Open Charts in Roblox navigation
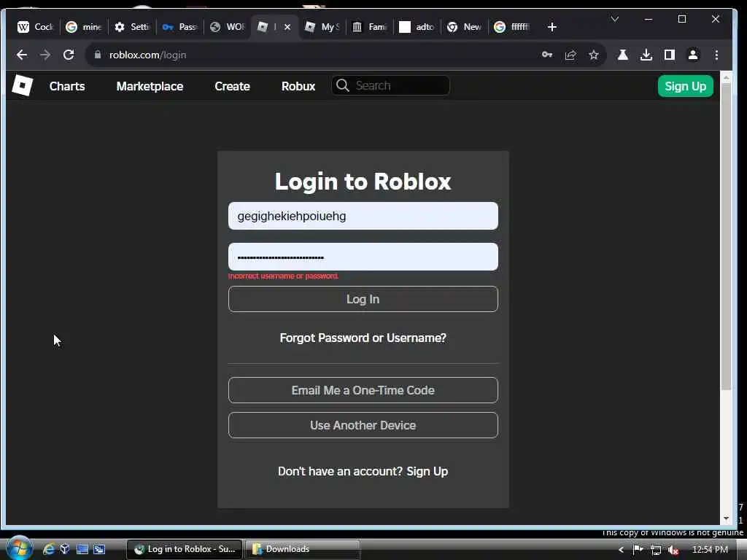 (x=67, y=86)
